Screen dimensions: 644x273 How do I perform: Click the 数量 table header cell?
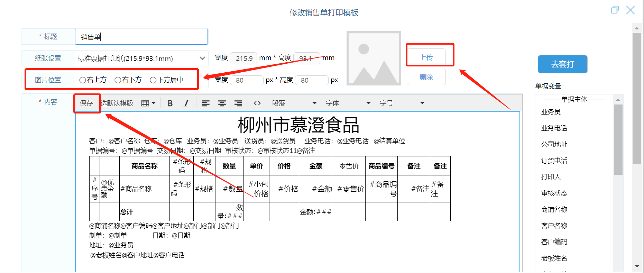click(229, 166)
